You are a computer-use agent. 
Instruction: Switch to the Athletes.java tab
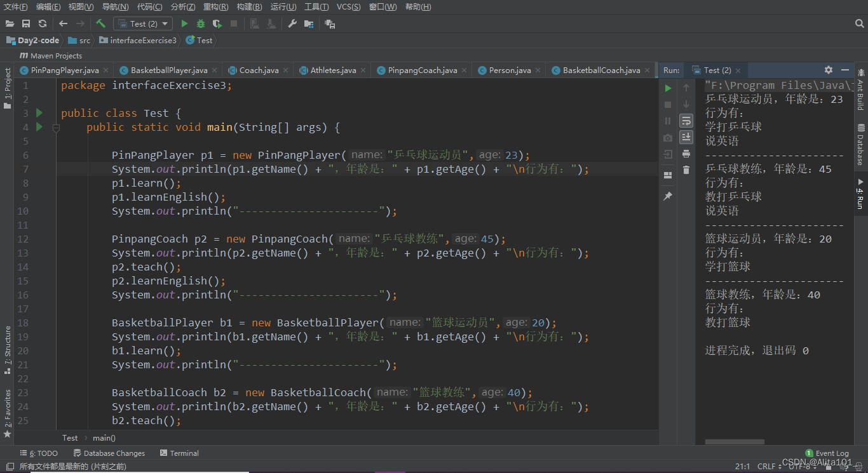(x=333, y=70)
